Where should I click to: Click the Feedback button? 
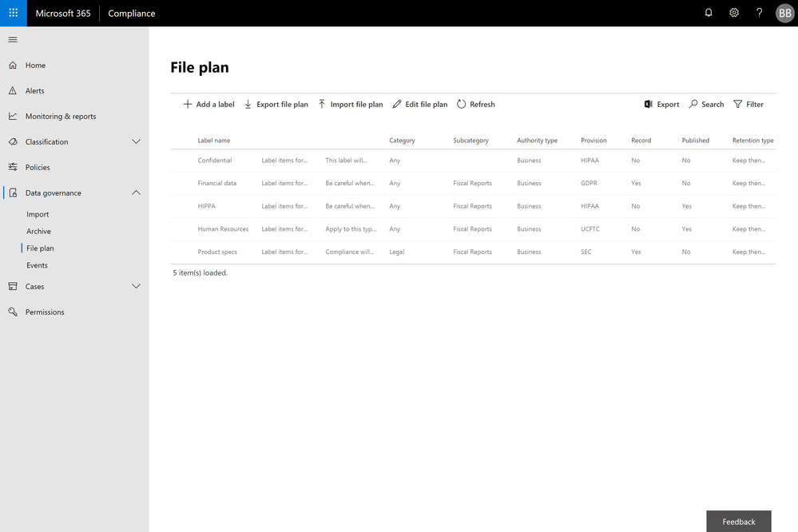click(x=738, y=522)
